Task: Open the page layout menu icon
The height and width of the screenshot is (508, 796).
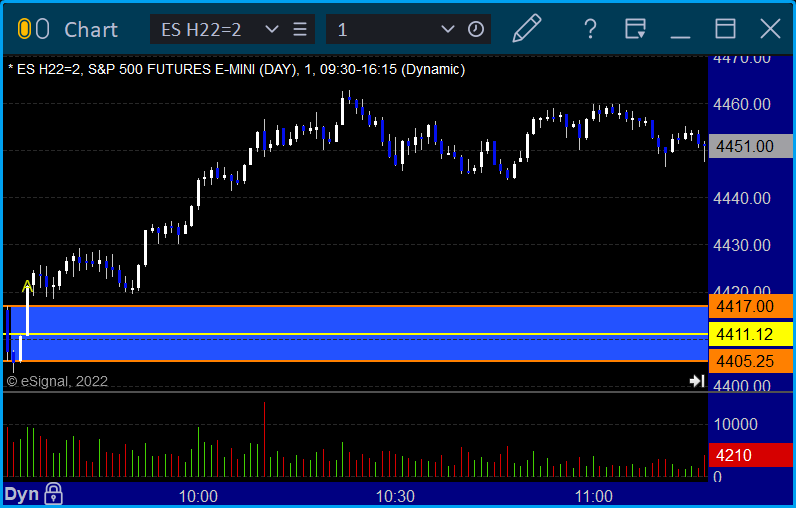Action: tap(635, 28)
